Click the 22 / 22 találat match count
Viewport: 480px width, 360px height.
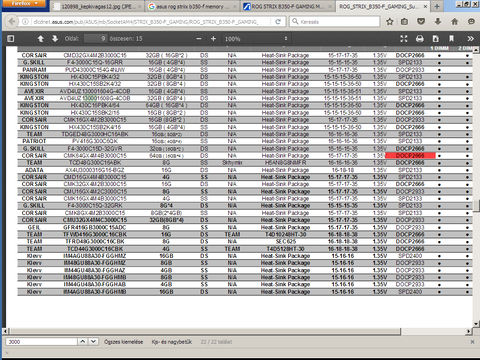pyautogui.click(x=216, y=342)
